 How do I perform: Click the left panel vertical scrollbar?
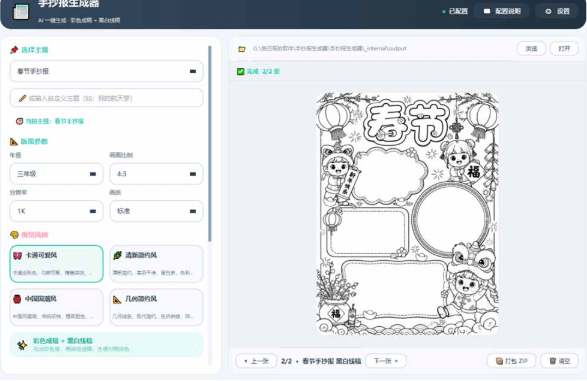210,144
